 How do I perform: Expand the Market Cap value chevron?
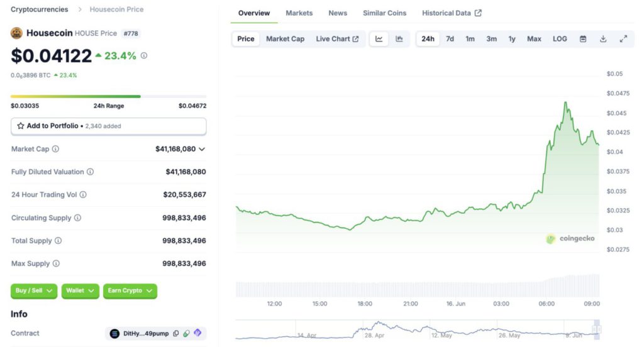(202, 149)
